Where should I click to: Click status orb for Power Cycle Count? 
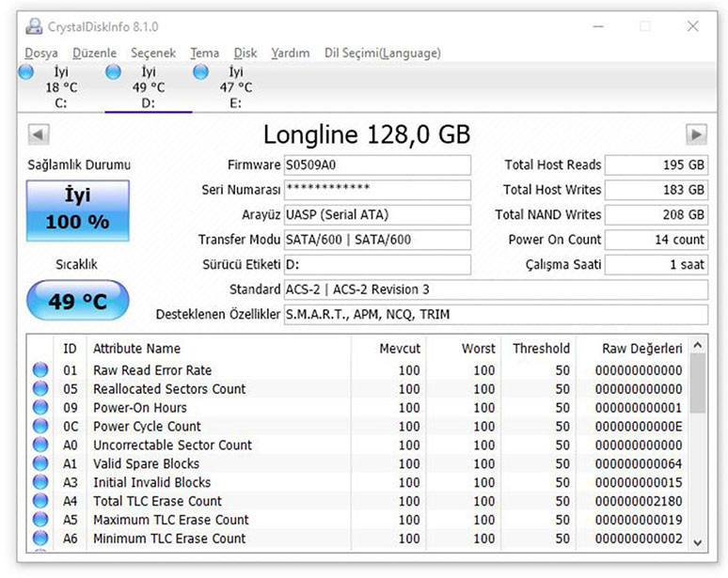coord(40,426)
